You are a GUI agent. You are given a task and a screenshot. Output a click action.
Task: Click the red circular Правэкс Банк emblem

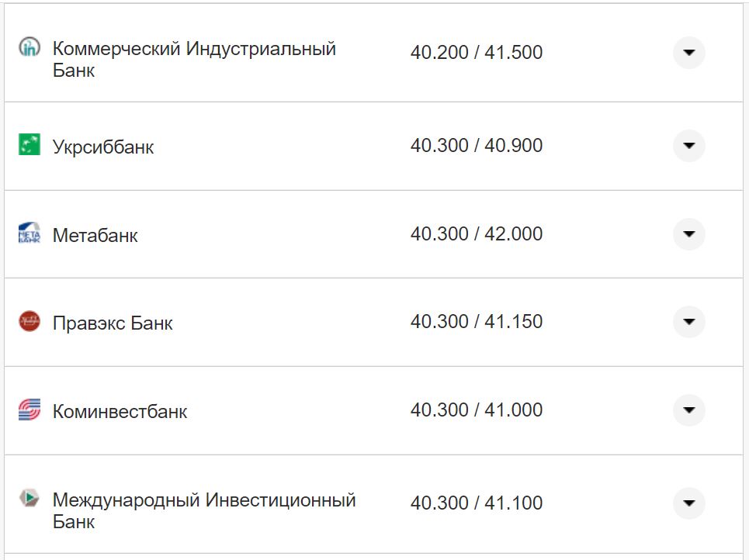coord(29,323)
